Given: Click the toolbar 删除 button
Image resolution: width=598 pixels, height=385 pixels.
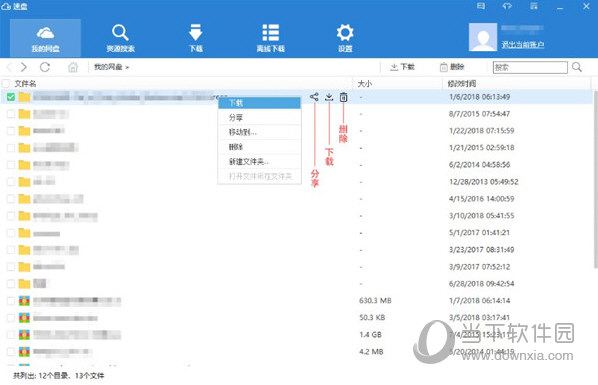Looking at the screenshot, I should coord(452,67).
